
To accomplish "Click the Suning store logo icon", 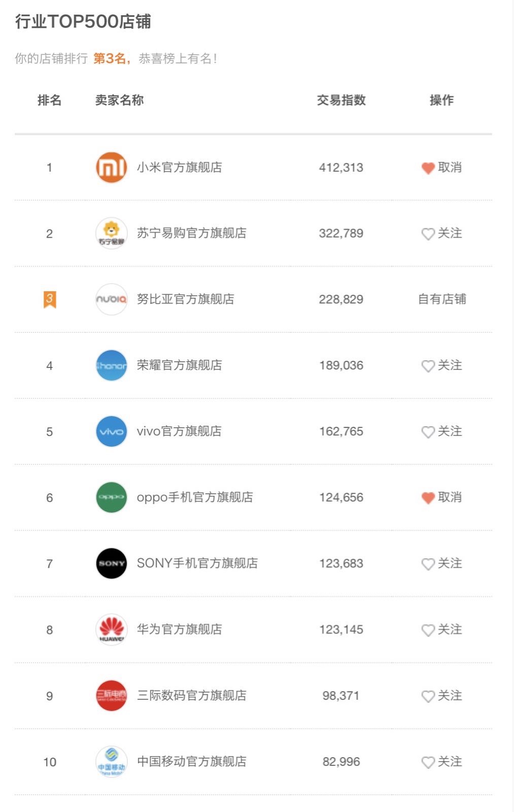I will [x=111, y=233].
